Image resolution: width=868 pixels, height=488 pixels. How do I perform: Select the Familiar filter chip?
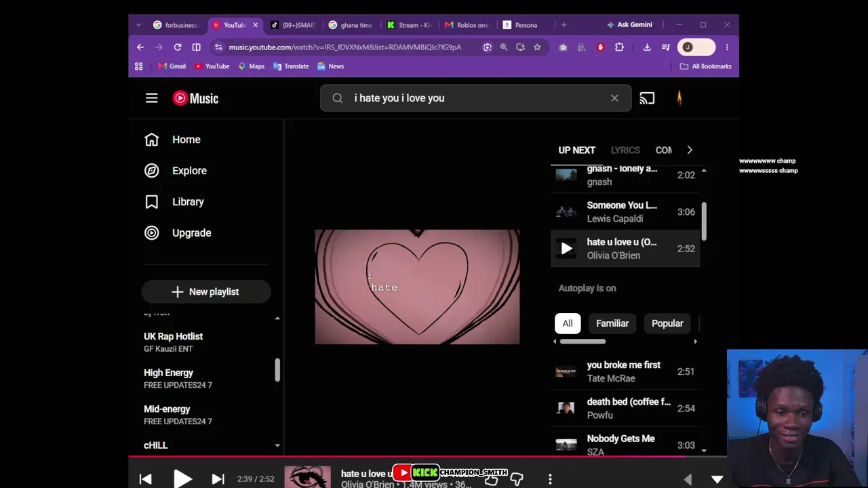(612, 323)
